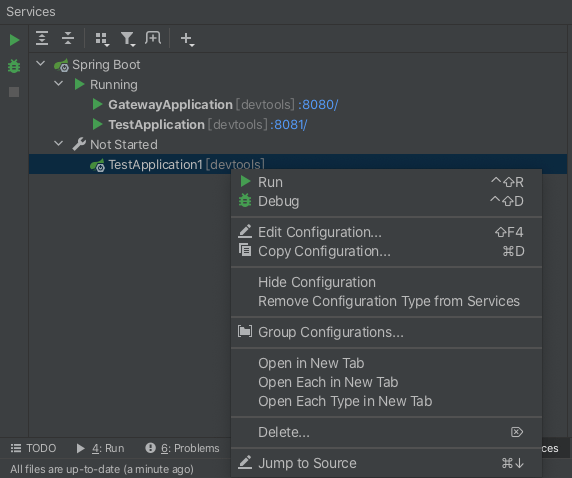
Task: Choose Jump to Source menu entry
Action: 386,463
